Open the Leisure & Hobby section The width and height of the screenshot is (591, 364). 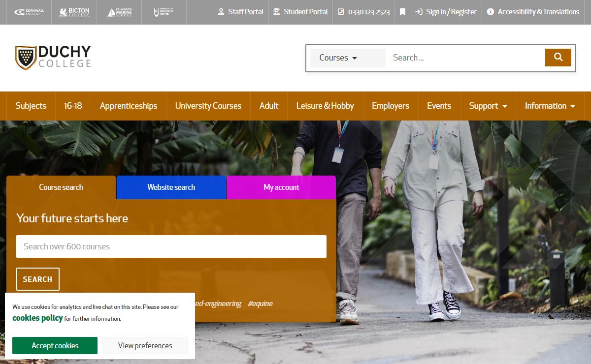coord(325,106)
